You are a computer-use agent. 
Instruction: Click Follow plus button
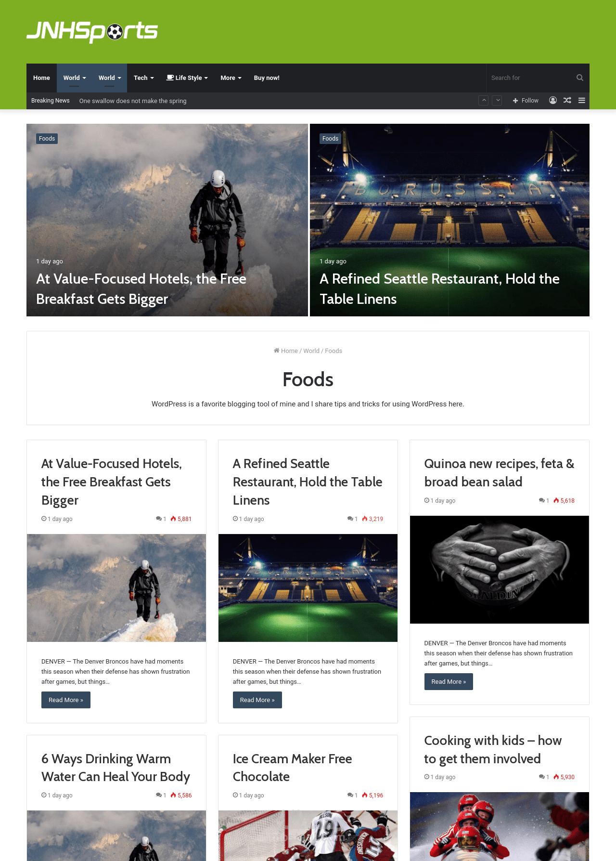point(526,100)
